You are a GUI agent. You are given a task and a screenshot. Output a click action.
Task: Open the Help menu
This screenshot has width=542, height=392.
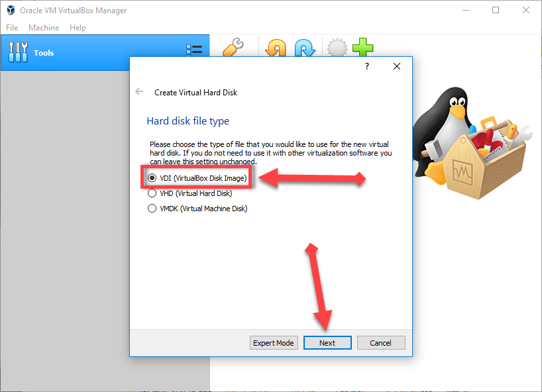pos(78,28)
